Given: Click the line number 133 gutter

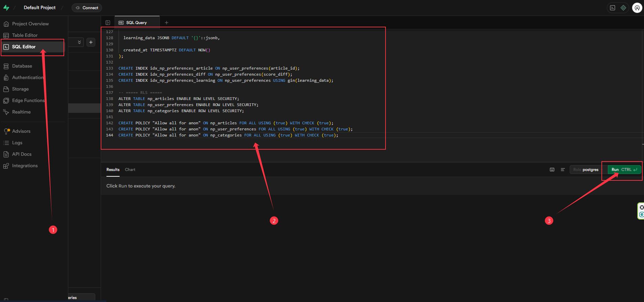Looking at the screenshot, I should [109, 68].
